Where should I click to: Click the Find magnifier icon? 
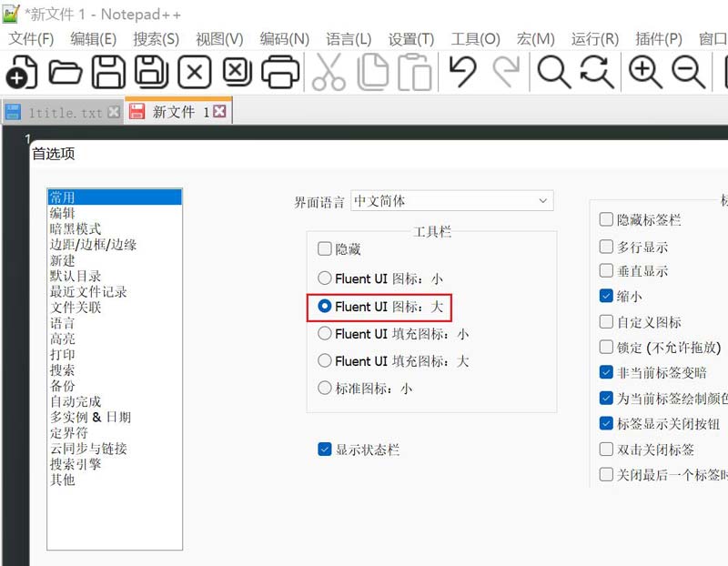coord(553,72)
